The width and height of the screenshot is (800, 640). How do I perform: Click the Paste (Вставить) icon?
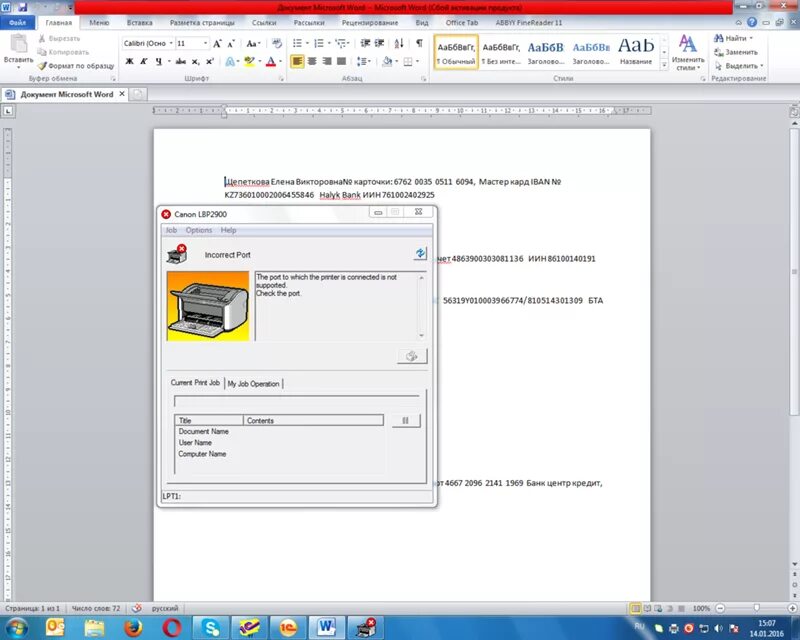coord(19,44)
